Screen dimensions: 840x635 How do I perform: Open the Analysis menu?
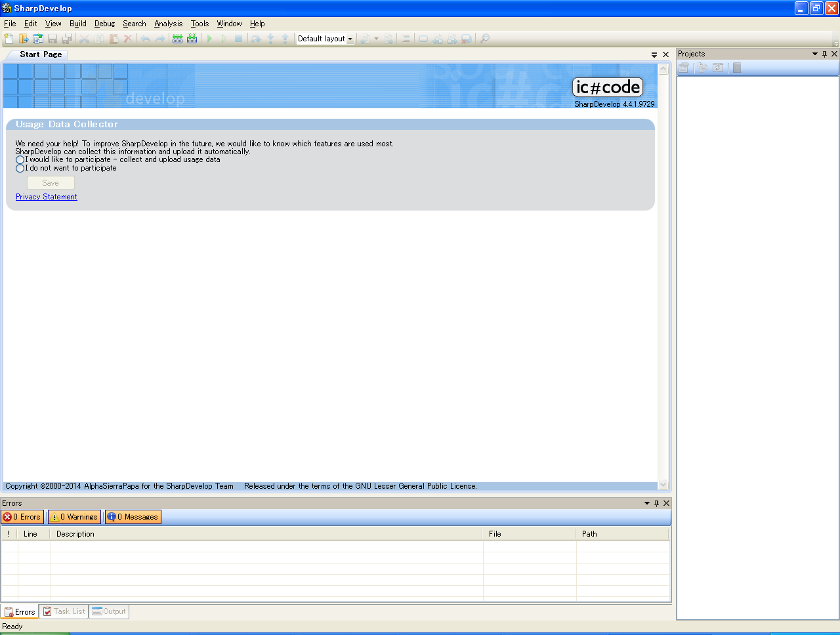169,24
